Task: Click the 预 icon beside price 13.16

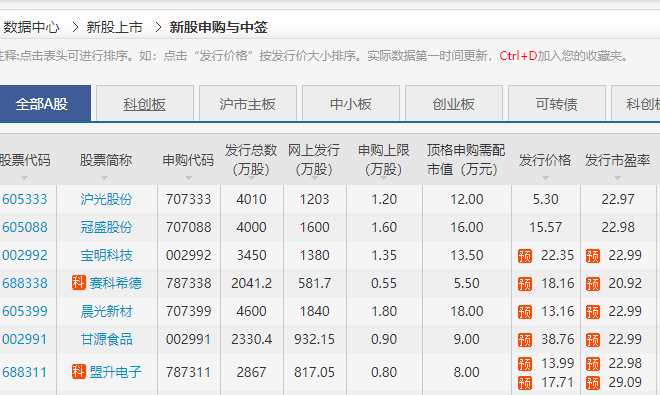Action: click(525, 312)
